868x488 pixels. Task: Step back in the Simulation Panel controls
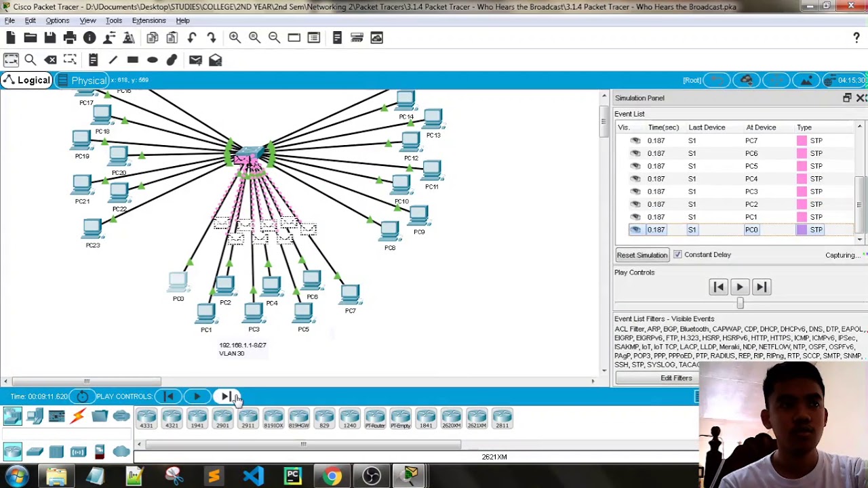(719, 287)
